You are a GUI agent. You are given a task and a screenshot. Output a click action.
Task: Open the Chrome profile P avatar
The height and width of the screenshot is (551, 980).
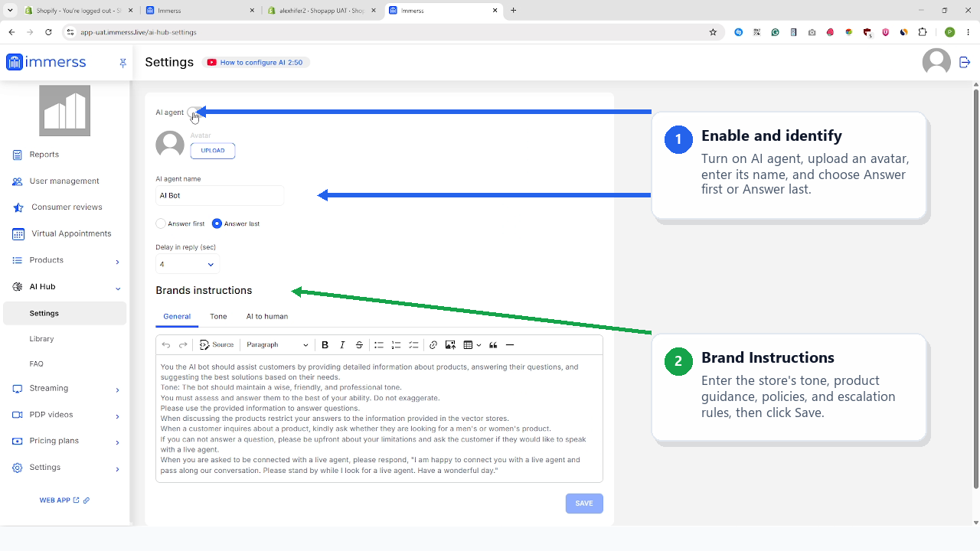tap(949, 32)
